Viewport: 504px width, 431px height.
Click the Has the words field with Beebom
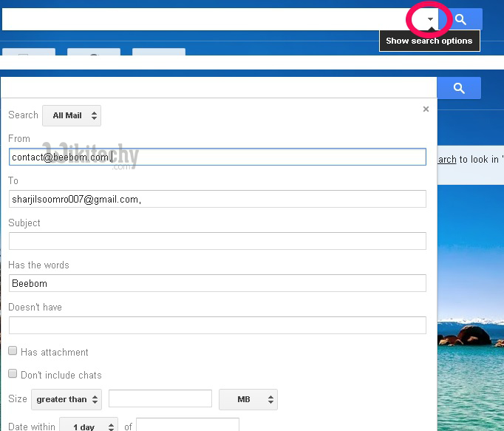(x=217, y=283)
